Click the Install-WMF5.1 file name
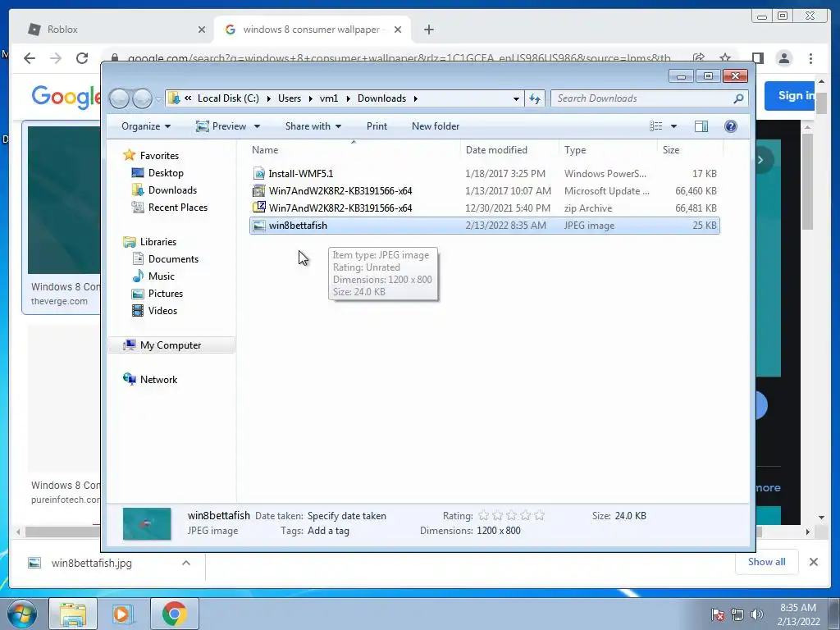Screen dimensions: 840x630 (x=300, y=174)
